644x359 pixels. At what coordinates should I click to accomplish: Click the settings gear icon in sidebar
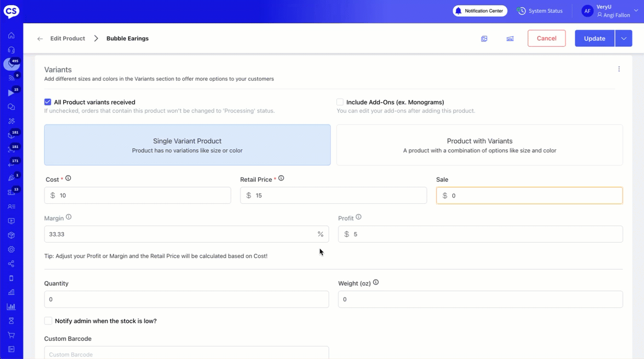pyautogui.click(x=11, y=249)
